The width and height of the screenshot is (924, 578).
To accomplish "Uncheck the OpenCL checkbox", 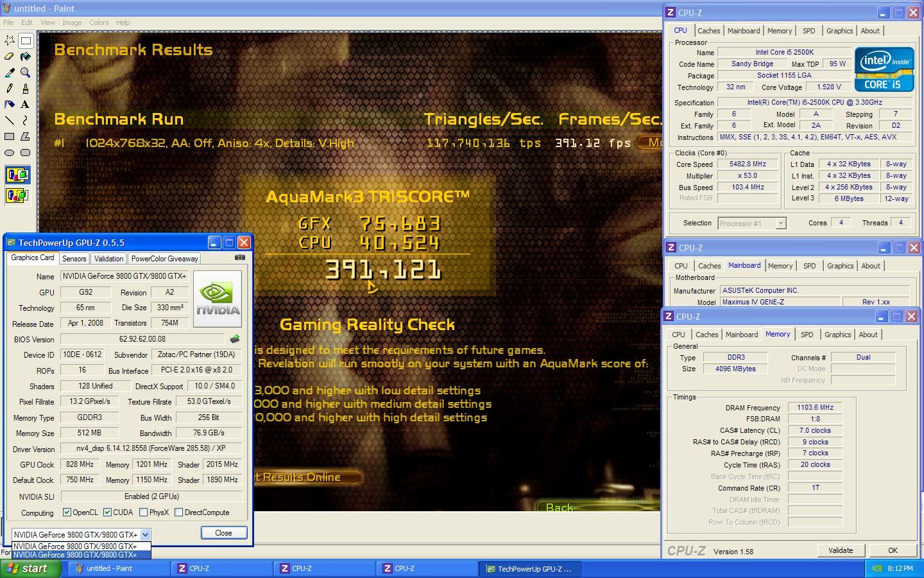I will 67,512.
